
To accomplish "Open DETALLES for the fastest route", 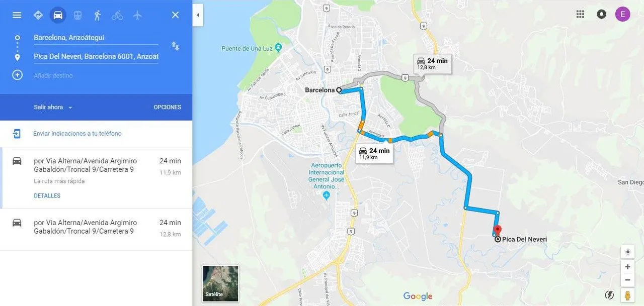I will coord(47,196).
